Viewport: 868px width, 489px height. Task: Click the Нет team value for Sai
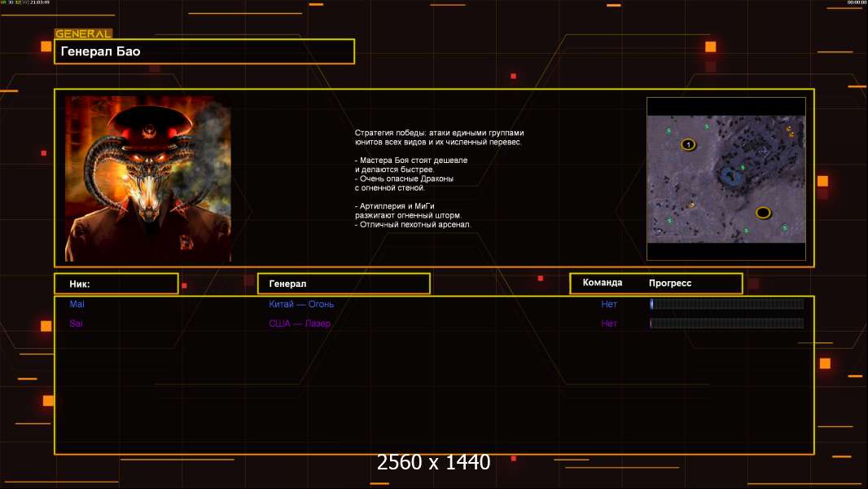tap(609, 324)
